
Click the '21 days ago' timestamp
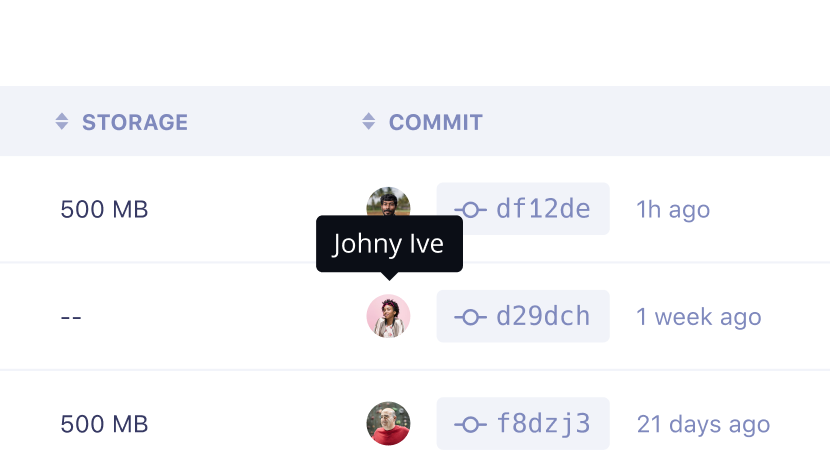coord(703,424)
